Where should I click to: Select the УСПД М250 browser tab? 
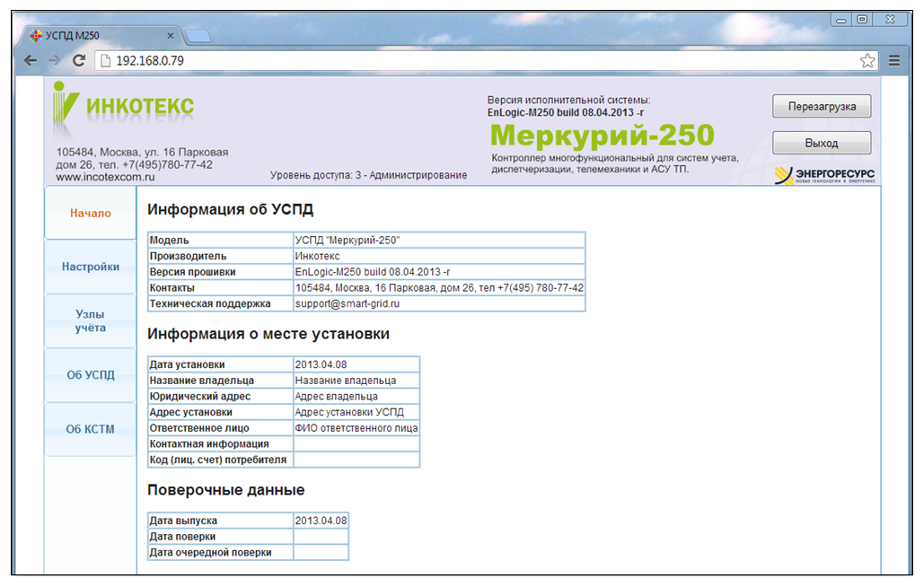[x=101, y=36]
